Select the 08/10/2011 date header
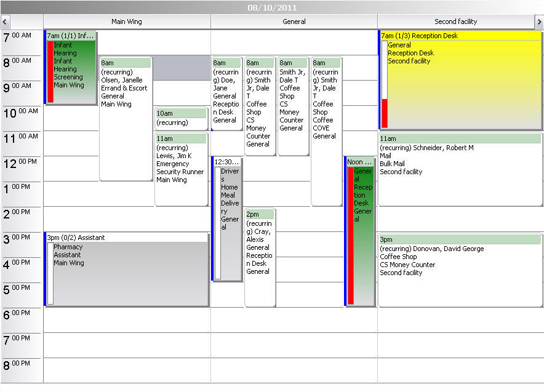 coord(272,7)
